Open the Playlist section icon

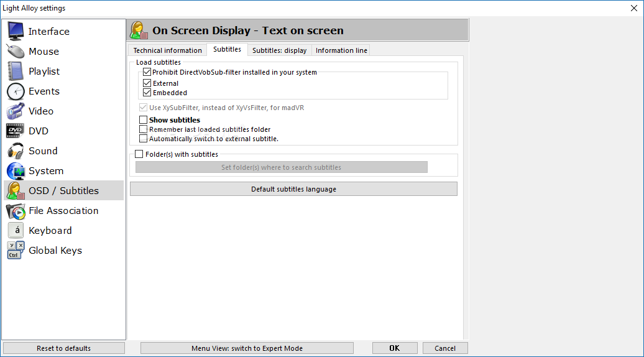[16, 71]
